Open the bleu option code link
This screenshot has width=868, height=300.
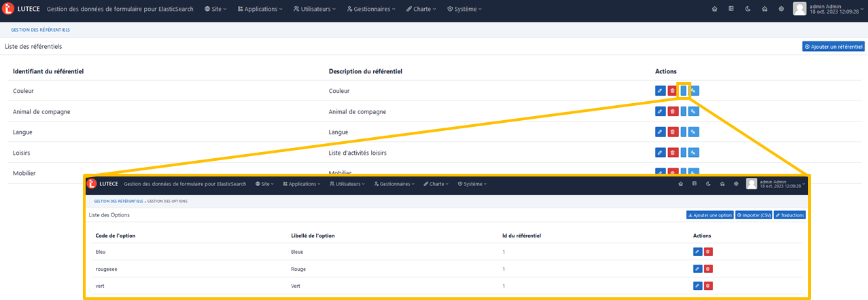101,251
